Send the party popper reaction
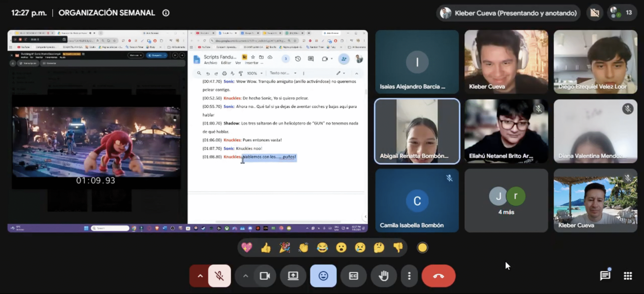Screen dimensions: 644x294 click(285, 248)
